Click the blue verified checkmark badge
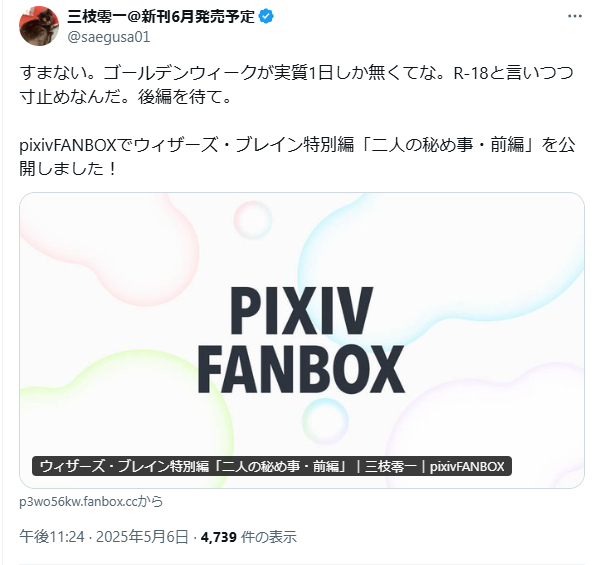Viewport: 601px width, 565px height. point(266,16)
